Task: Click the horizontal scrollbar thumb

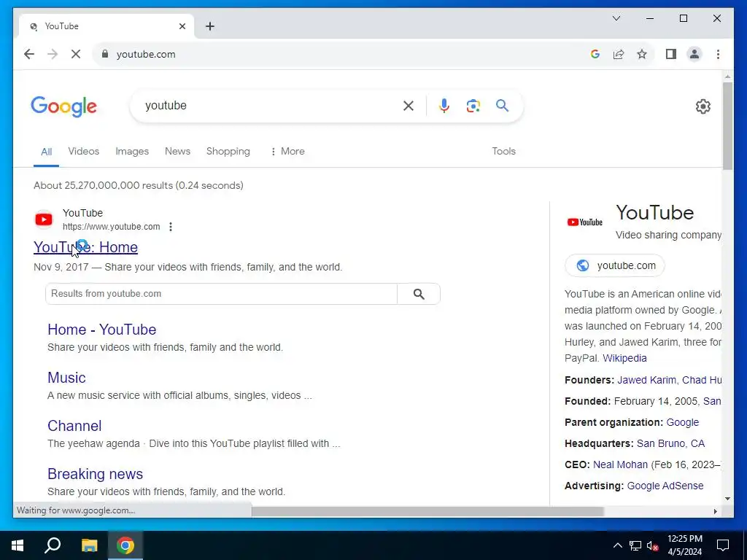Action: [x=427, y=511]
